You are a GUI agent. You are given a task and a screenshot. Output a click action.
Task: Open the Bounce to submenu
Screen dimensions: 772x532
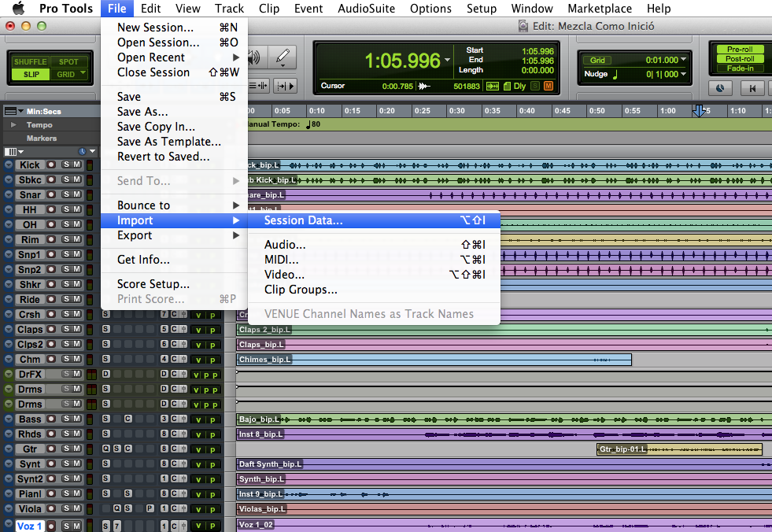point(174,205)
